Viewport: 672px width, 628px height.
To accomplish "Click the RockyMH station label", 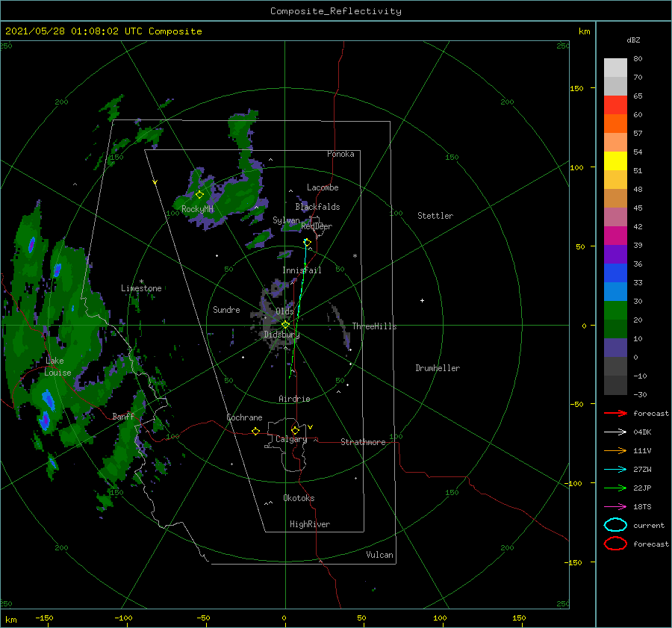I will click(x=197, y=209).
